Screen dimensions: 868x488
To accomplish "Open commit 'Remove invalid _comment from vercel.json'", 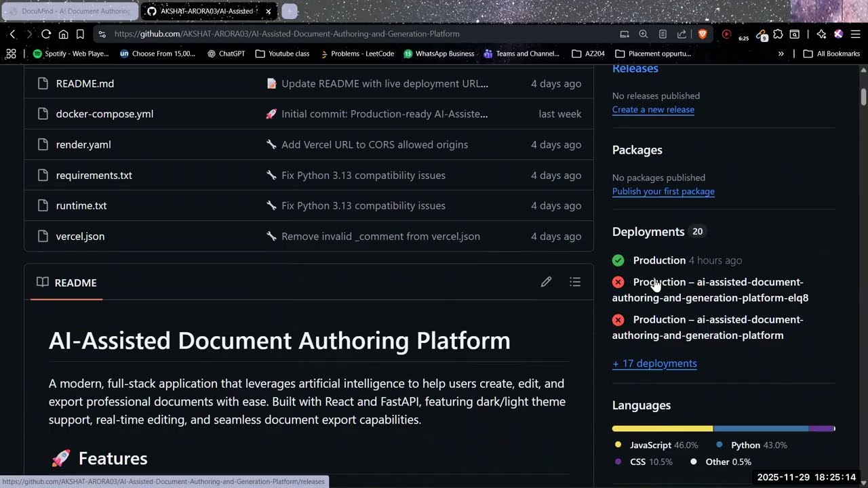I will click(x=380, y=236).
